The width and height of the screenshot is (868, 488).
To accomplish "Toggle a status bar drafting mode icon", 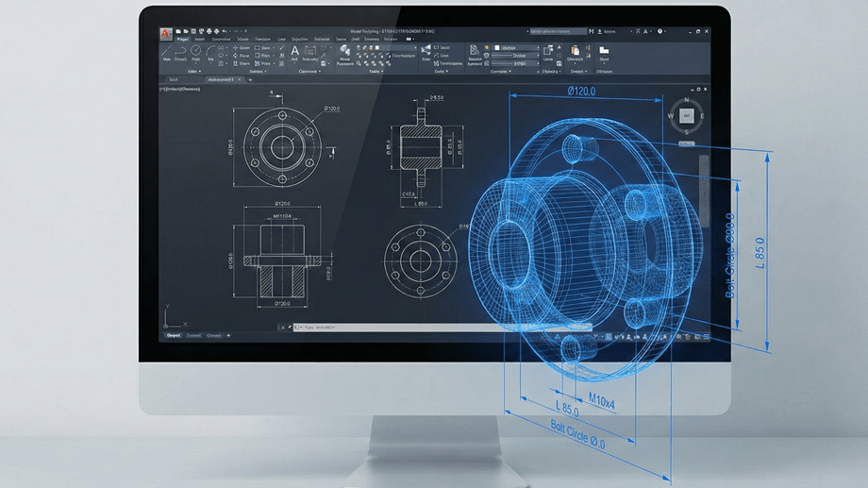I will coord(604,337).
